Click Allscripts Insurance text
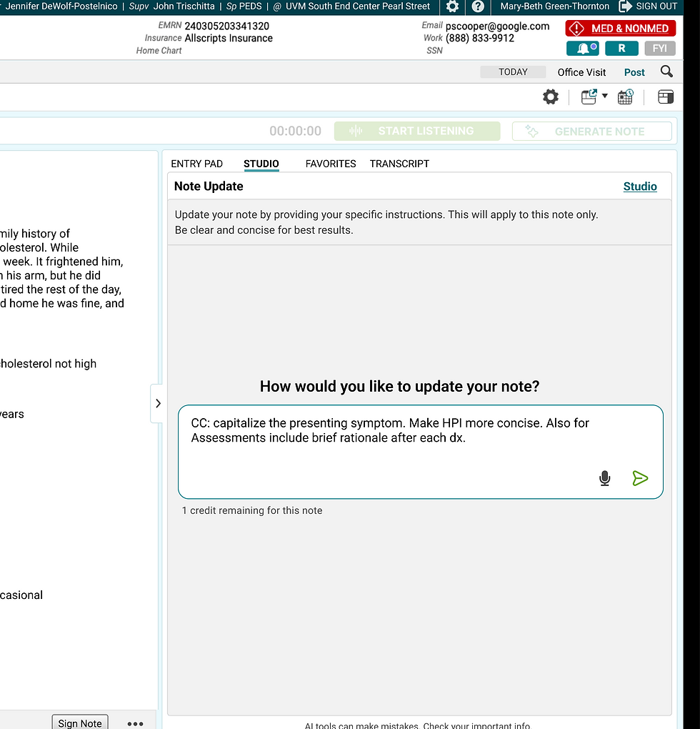Viewport: 700px width, 729px height. tap(229, 38)
